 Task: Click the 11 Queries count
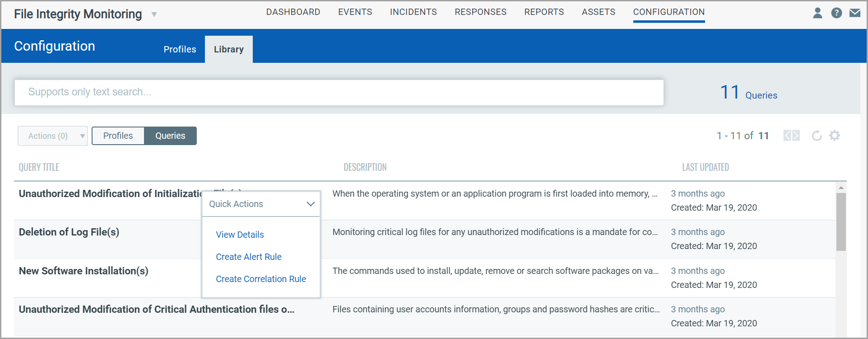[x=749, y=93]
